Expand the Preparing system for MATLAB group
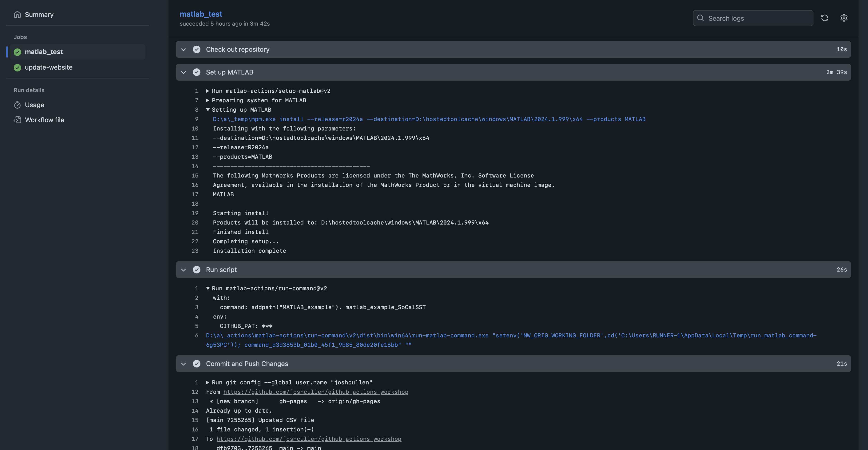Screen dimensions: 868x450 coord(207,100)
